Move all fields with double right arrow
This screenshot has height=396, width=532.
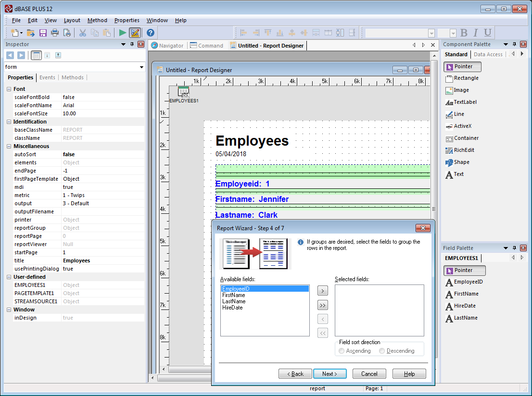pyautogui.click(x=323, y=305)
